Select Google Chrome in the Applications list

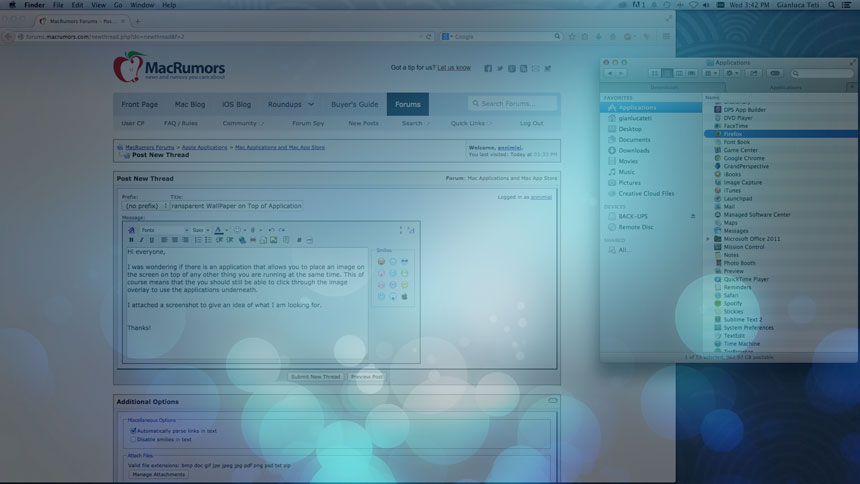click(x=744, y=158)
